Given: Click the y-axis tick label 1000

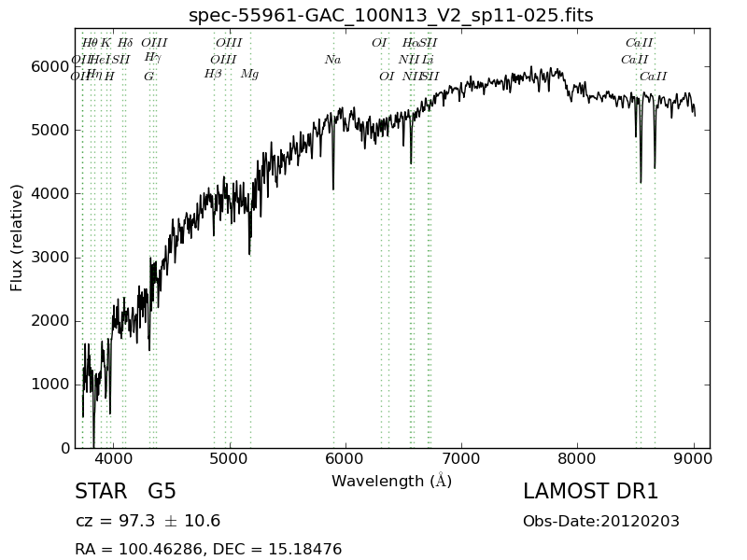Looking at the screenshot, I should pos(50,385).
